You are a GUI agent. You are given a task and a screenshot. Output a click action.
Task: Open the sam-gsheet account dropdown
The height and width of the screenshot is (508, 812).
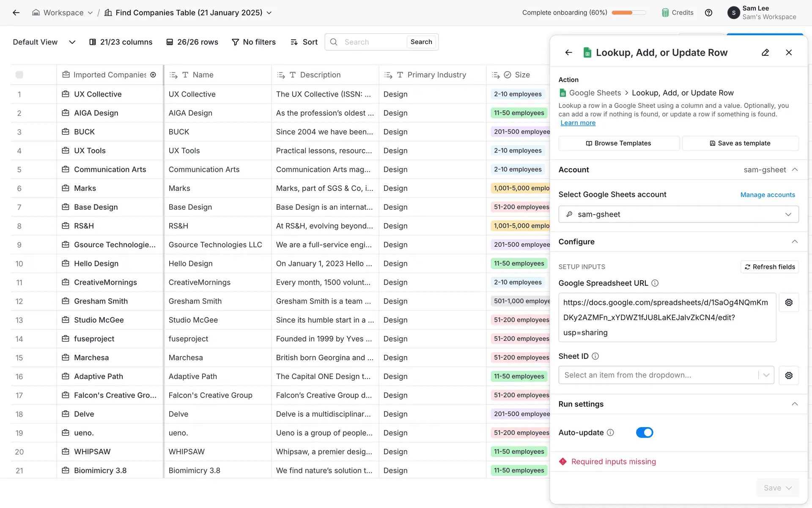tap(678, 214)
